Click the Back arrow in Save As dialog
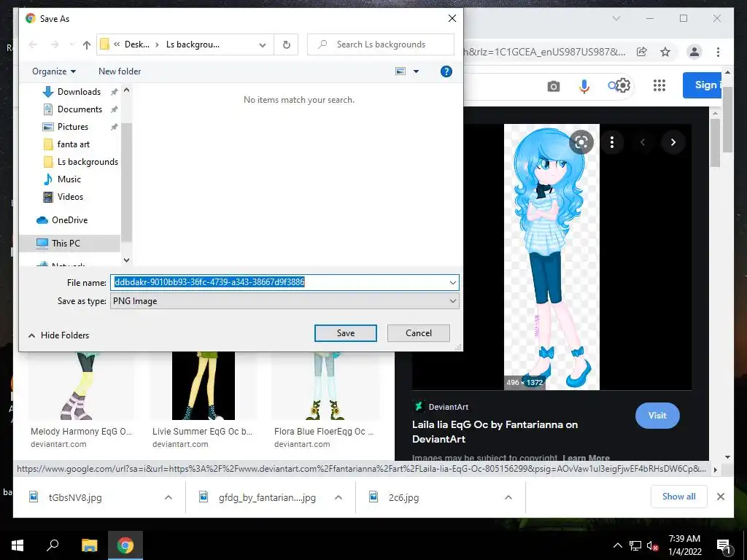Image resolution: width=747 pixels, height=560 pixels. tap(33, 44)
